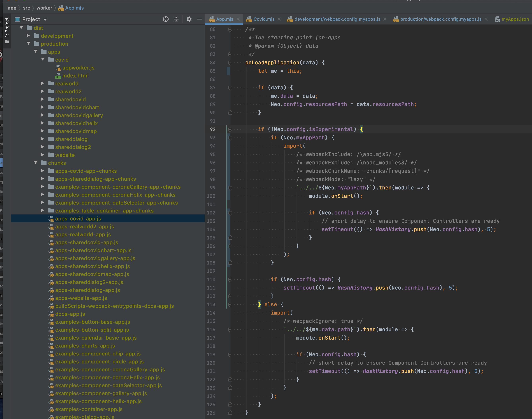Select examples-calendar-basic-app.js file
The height and width of the screenshot is (419, 532).
(x=96, y=338)
